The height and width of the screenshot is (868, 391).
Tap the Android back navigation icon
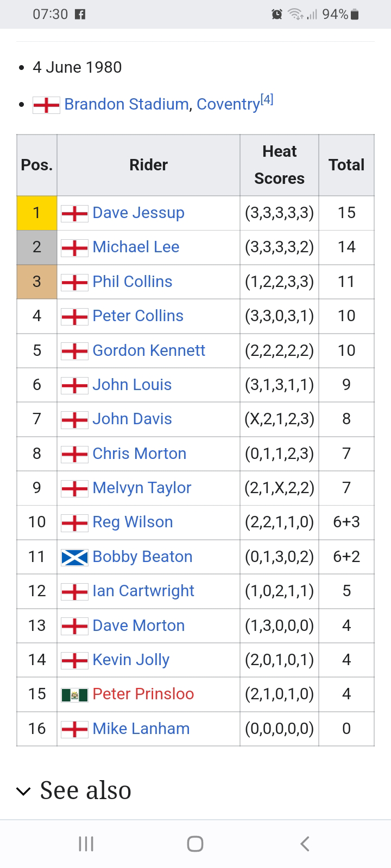coord(305,844)
